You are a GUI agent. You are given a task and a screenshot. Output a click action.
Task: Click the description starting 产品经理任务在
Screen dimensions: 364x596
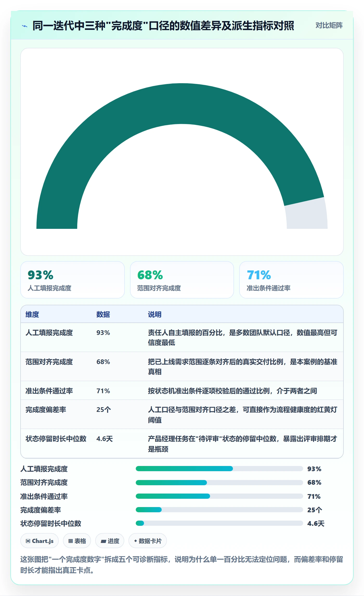(x=243, y=444)
